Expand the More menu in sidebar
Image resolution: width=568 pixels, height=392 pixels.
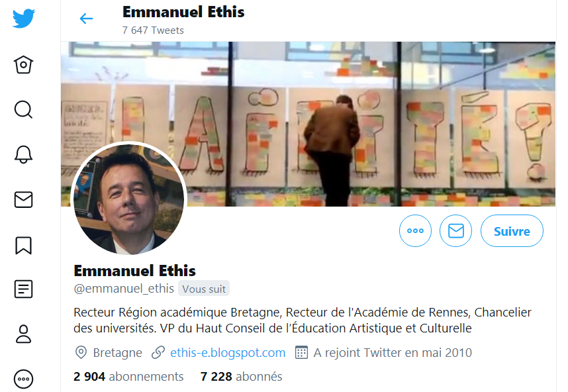(24, 379)
